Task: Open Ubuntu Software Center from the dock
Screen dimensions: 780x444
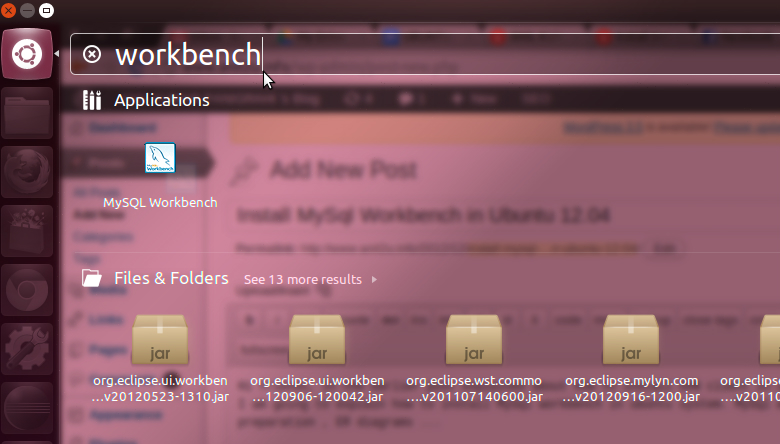Action: tap(27, 231)
